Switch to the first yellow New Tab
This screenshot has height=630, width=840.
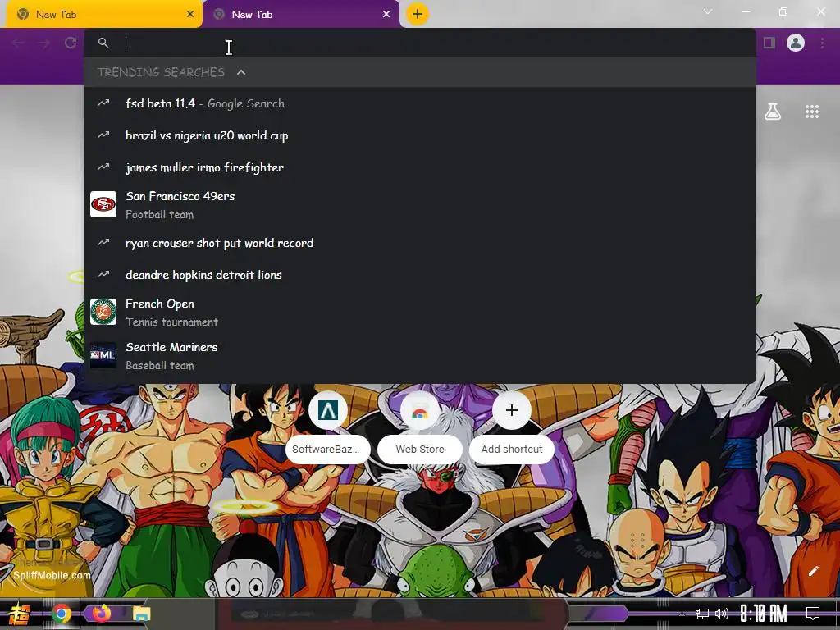104,15
